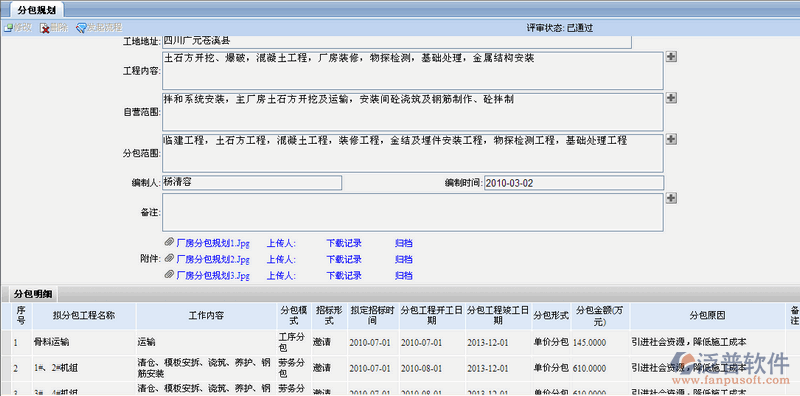This screenshot has height=396, width=800.
Task: Click the 分包金额(万元) column header
Action: (x=601, y=316)
